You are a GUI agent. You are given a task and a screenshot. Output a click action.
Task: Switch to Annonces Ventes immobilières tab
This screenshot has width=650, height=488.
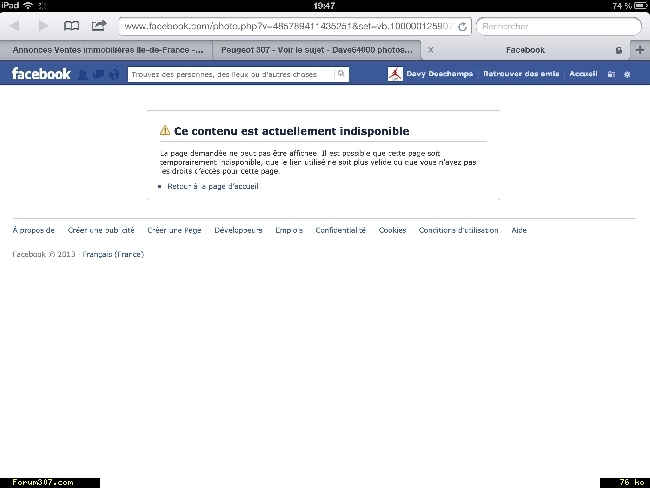tap(107, 50)
